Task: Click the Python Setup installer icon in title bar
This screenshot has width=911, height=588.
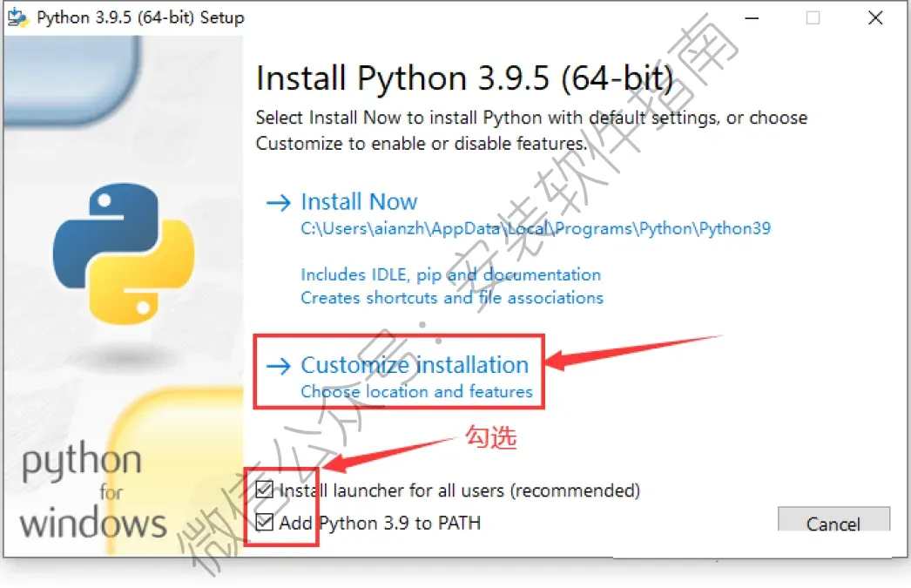Action: click(17, 17)
